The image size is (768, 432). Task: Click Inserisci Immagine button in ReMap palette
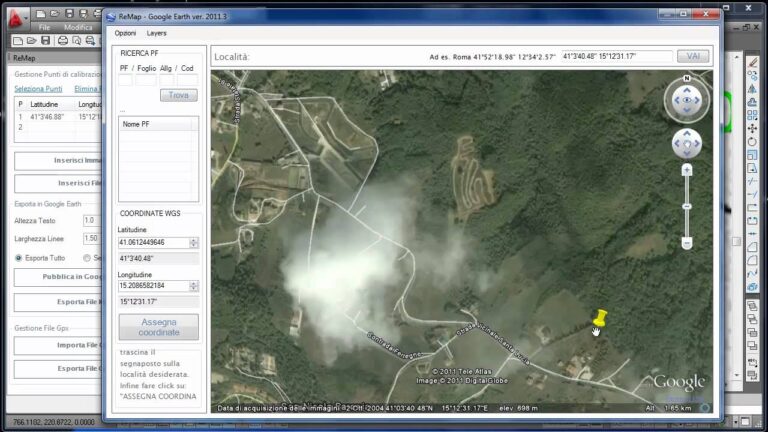click(x=58, y=161)
